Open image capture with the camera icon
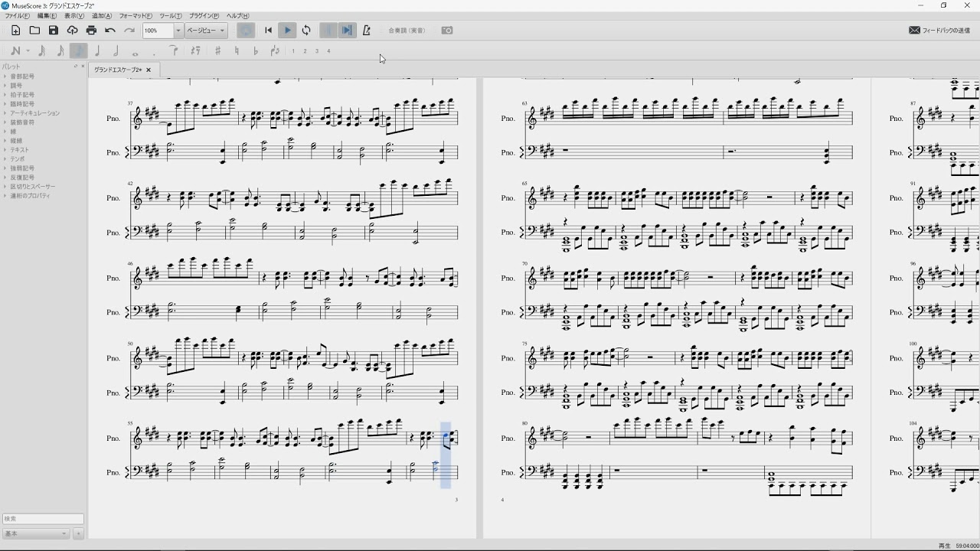The height and width of the screenshot is (551, 980). click(x=447, y=31)
